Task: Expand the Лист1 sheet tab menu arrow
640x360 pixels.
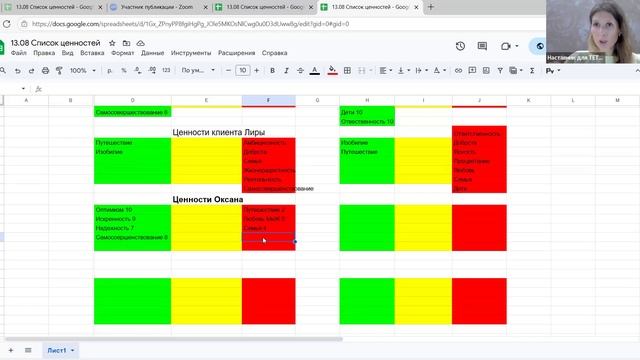Action: [x=72, y=350]
